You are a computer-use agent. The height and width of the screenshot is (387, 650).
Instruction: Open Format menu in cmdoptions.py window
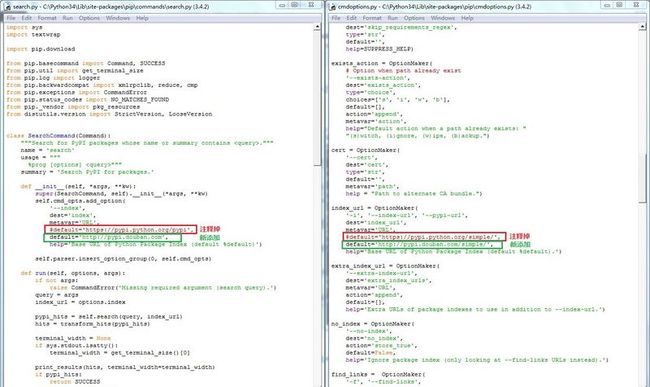point(372,18)
